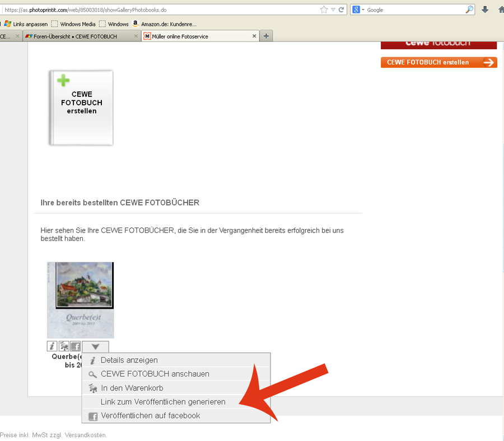504x441 pixels.
Task: Click the info icon under the photobook
Action: [x=52, y=346]
